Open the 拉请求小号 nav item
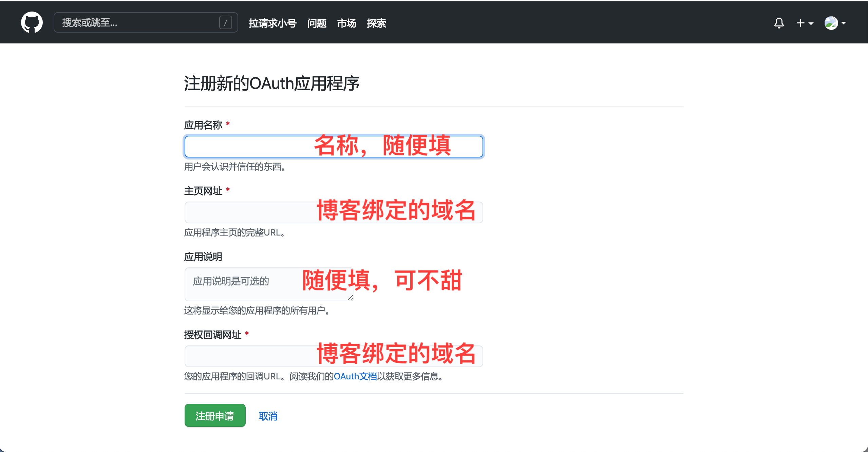 pos(272,23)
